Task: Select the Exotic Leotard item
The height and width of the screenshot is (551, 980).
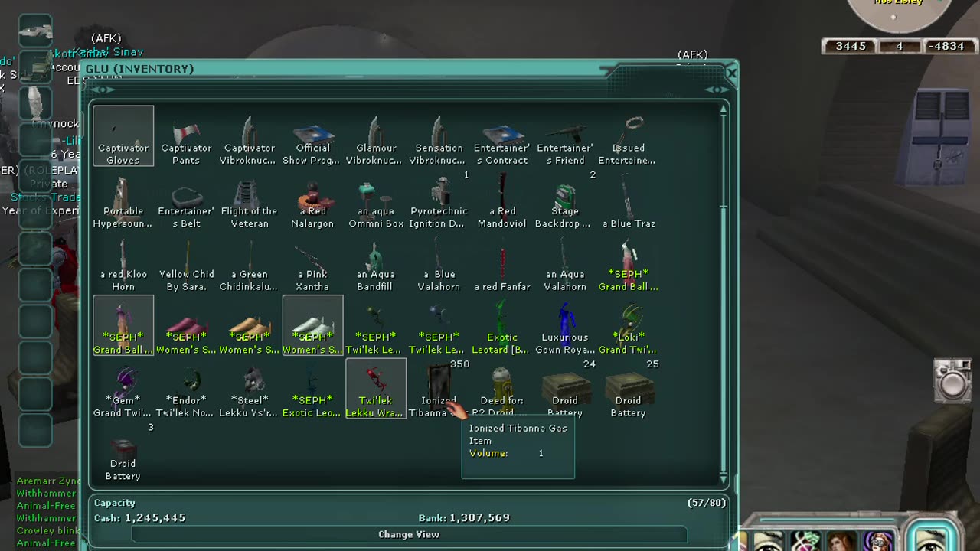Action: click(501, 326)
